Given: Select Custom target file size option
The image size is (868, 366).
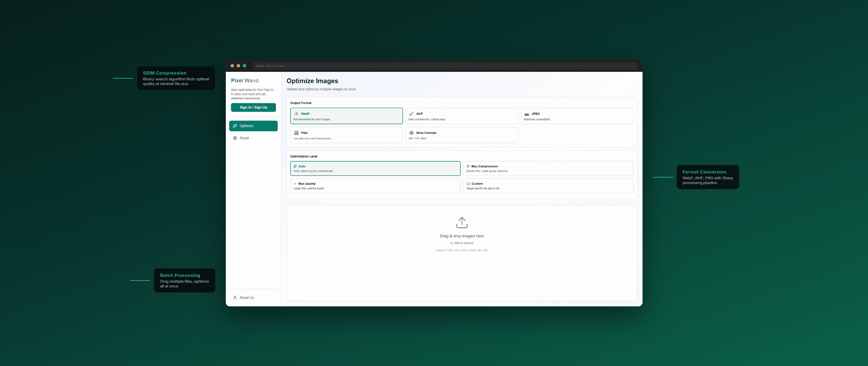Looking at the screenshot, I should pyautogui.click(x=548, y=186).
